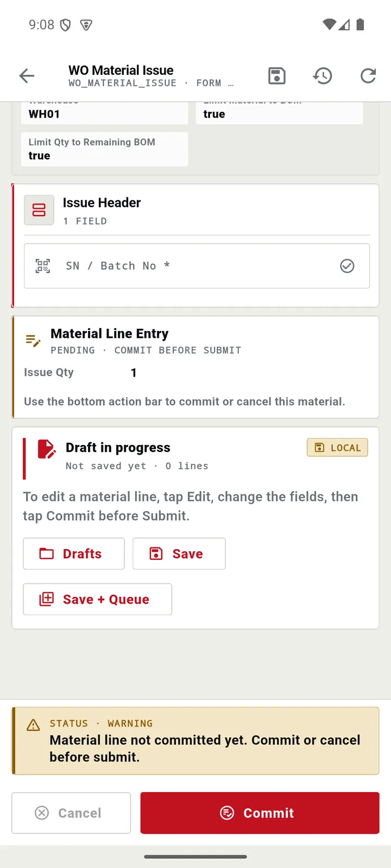Image resolution: width=391 pixels, height=868 pixels.
Task: Click the checkmark confirm icon for SN
Action: coord(347,266)
